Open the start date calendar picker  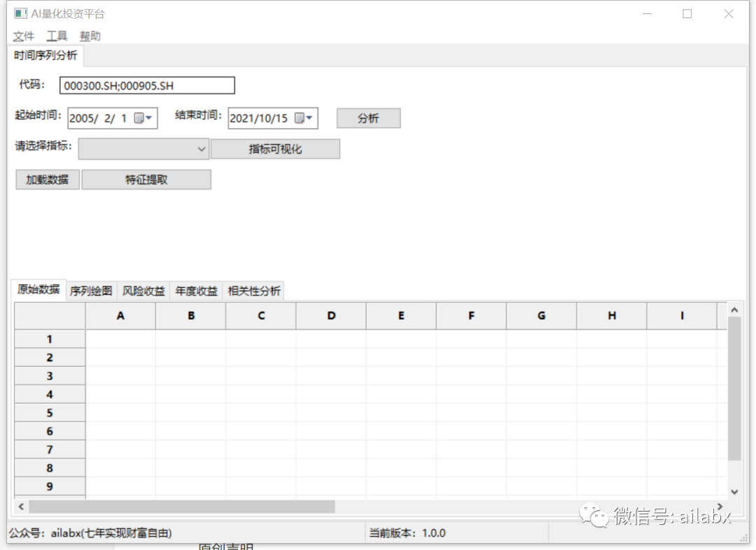tap(143, 118)
